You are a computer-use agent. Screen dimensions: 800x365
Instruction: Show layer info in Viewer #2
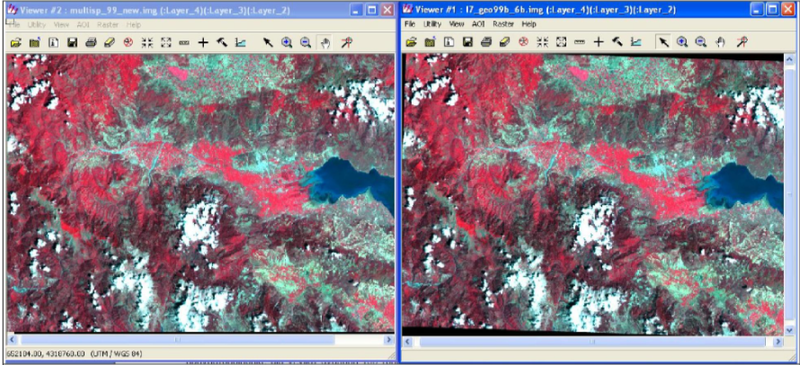[x=53, y=43]
